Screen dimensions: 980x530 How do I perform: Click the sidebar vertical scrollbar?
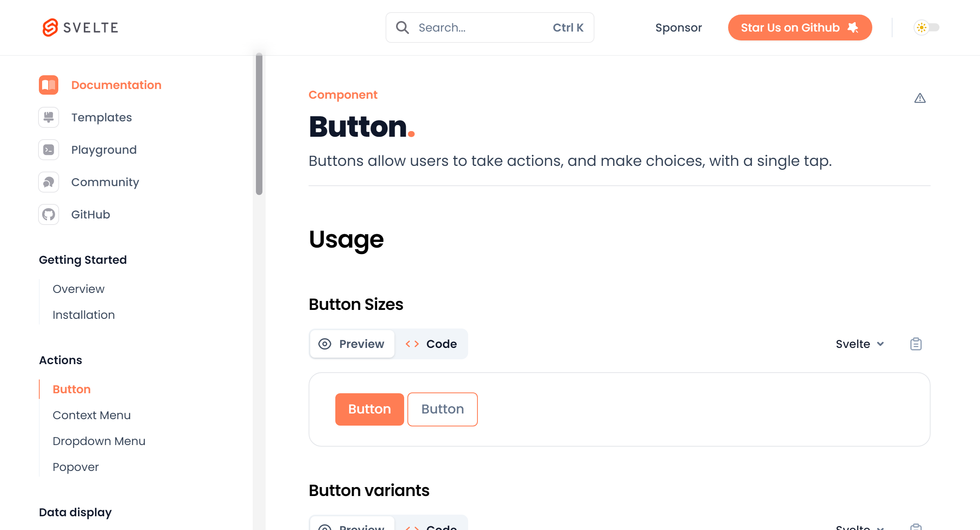(259, 124)
